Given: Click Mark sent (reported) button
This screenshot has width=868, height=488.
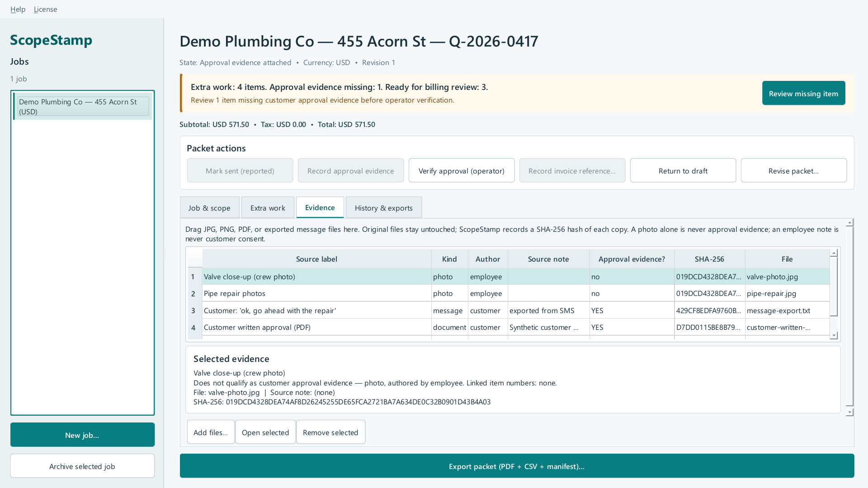Looking at the screenshot, I should (240, 170).
